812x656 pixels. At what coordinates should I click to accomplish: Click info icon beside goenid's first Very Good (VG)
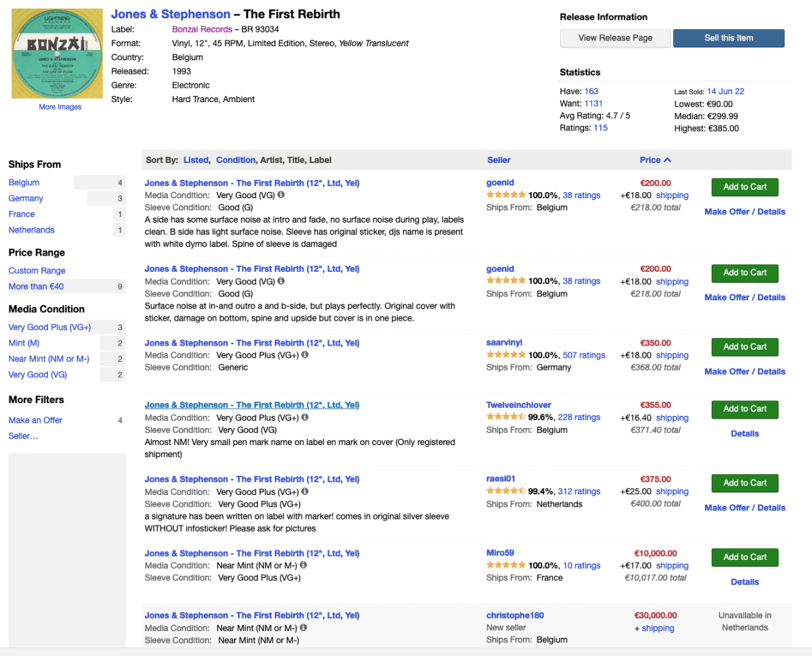[x=281, y=195]
